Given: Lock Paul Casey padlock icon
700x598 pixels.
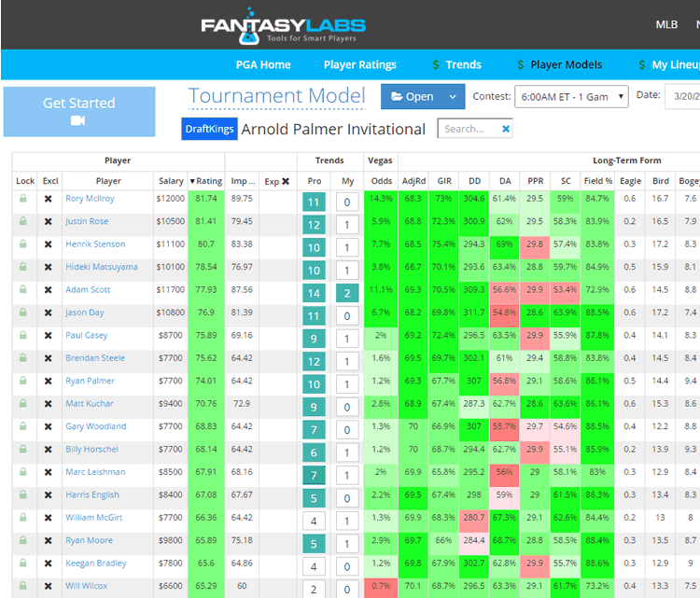Looking at the screenshot, I should pyautogui.click(x=23, y=335).
